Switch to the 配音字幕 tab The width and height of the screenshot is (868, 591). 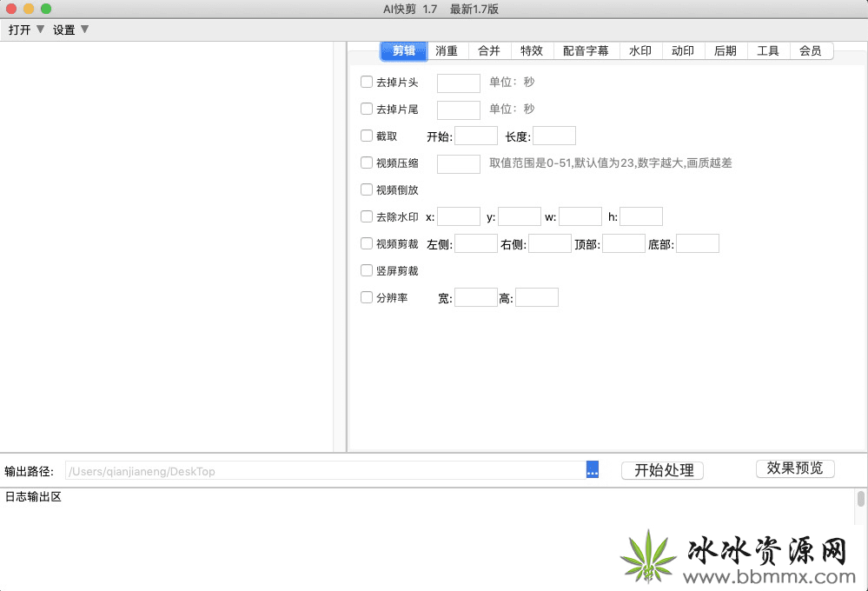point(586,51)
